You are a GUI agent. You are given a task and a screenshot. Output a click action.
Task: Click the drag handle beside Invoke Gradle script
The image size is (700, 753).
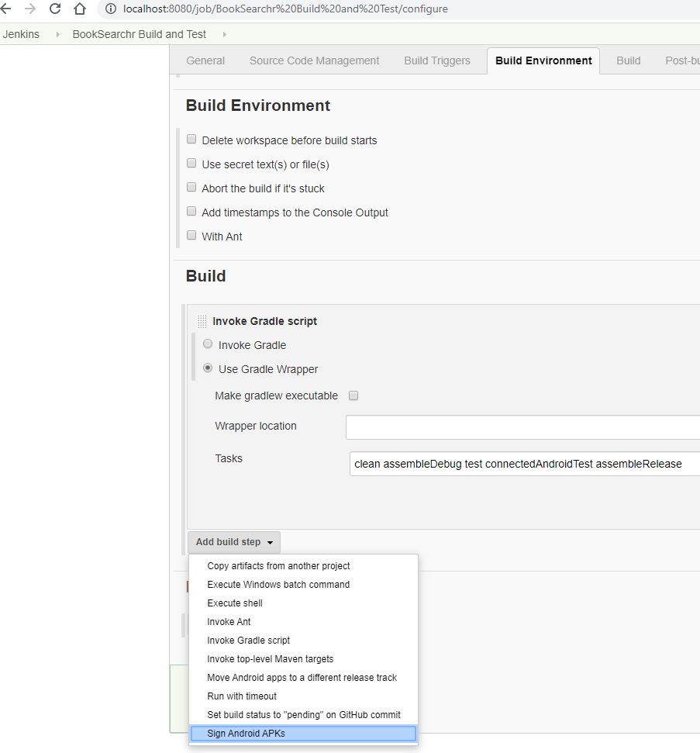click(202, 321)
